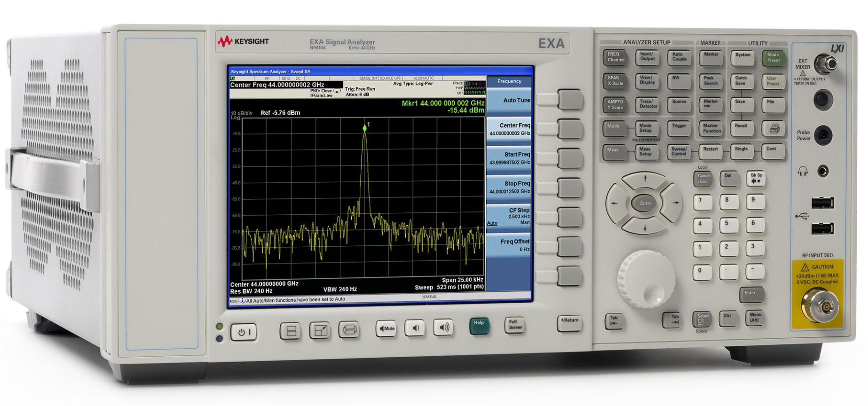
Task: Click marker 1 diamond on the trace peak
Action: (364, 128)
